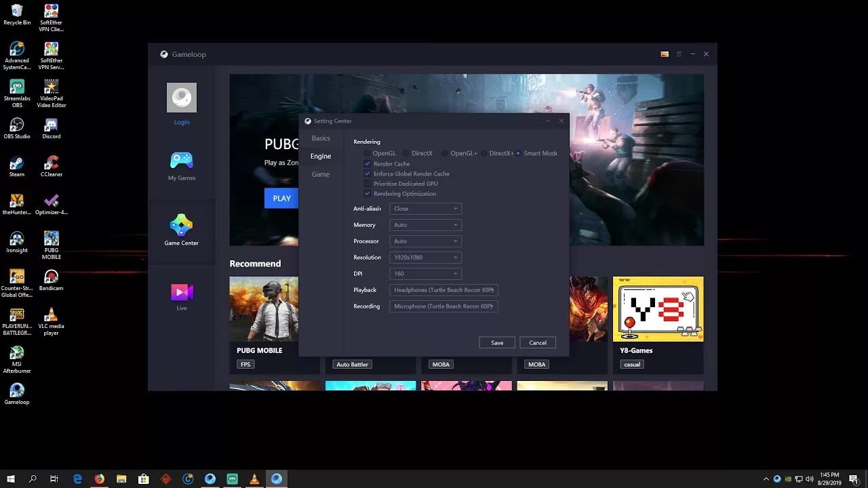
Task: Open VideoPad Video Editor desktop shortcut
Action: click(x=51, y=94)
